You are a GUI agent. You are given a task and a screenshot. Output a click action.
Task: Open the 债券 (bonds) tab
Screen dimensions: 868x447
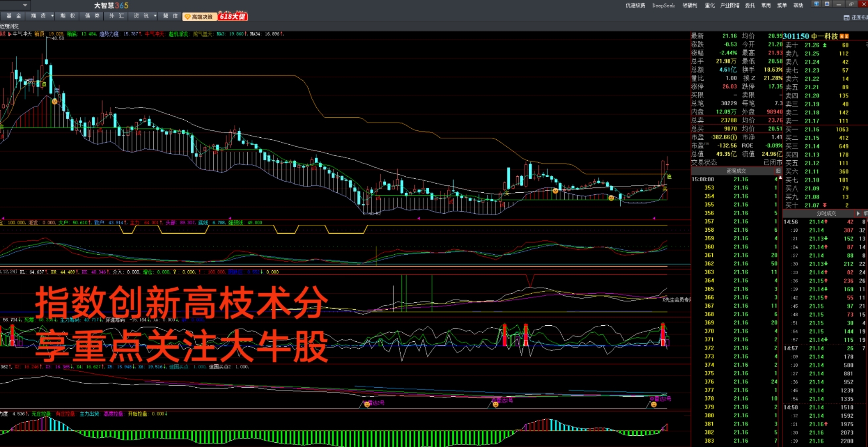92,16
